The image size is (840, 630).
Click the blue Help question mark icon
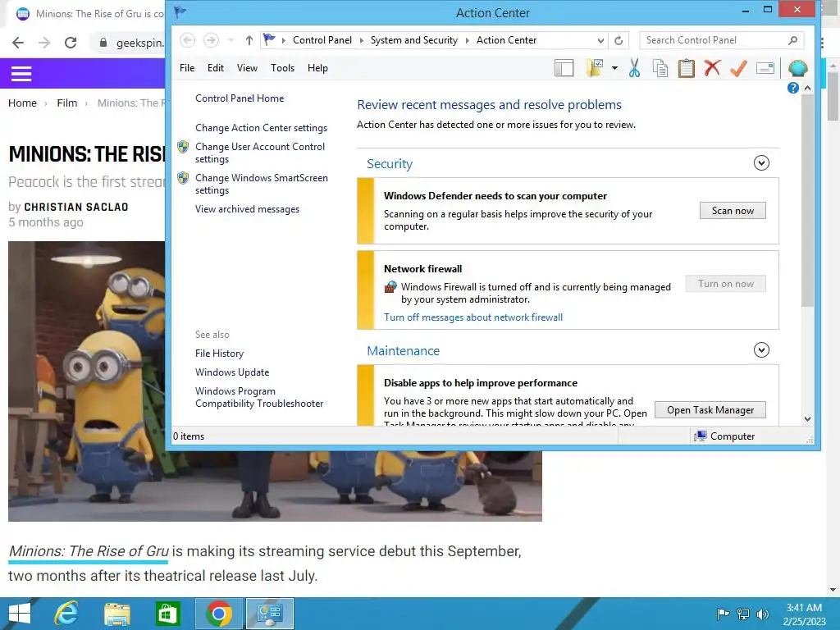click(793, 88)
